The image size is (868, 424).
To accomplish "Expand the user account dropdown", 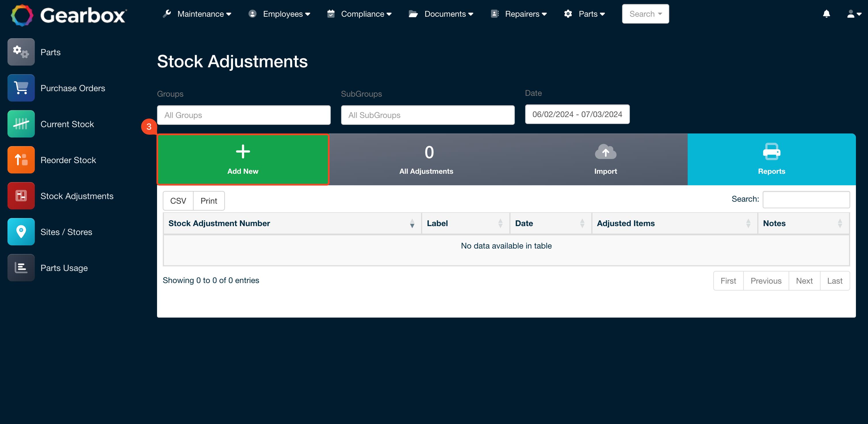I will (854, 14).
